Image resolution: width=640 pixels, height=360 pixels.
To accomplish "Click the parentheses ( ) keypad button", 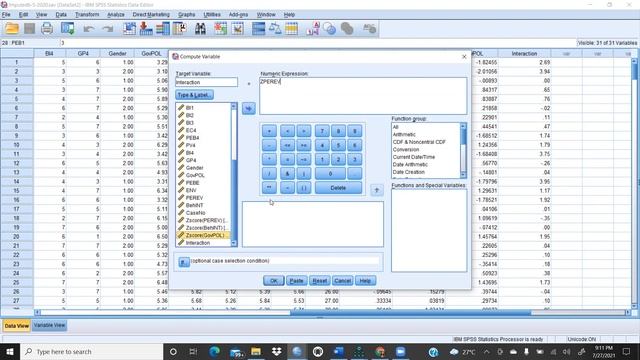I will coord(304,188).
